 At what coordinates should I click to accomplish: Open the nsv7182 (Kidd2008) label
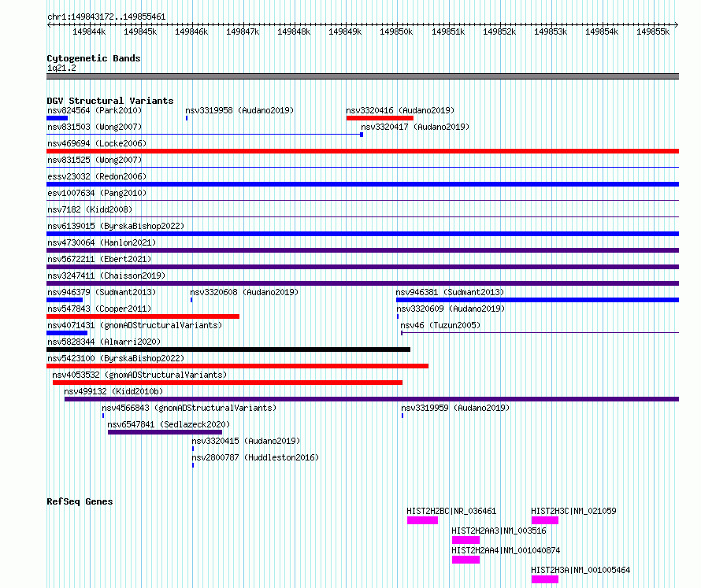(90, 209)
